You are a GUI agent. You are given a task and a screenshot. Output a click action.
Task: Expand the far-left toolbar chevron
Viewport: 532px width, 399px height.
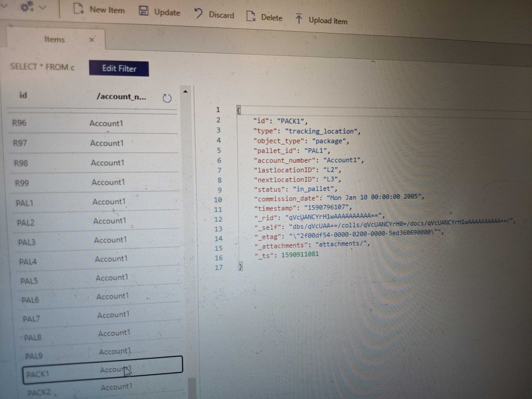(4, 6)
